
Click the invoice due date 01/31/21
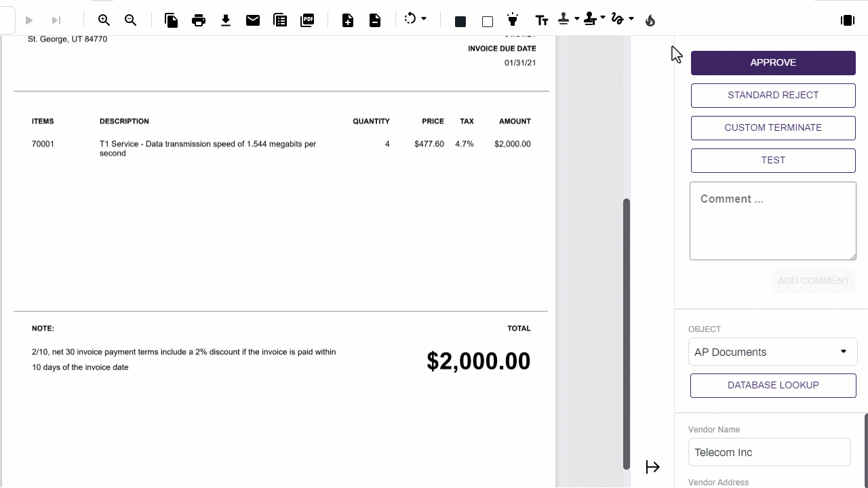click(520, 63)
